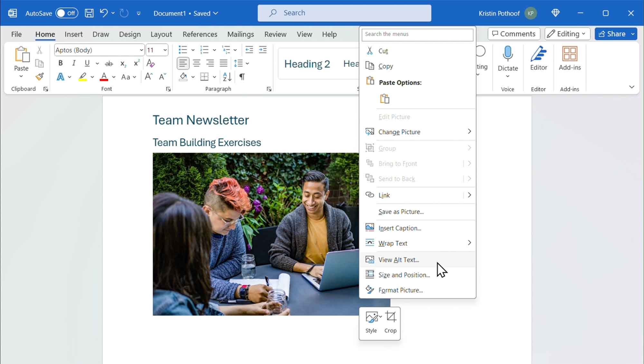Select Format Picture context menu option
Screen dimensions: 644x364
400,290
